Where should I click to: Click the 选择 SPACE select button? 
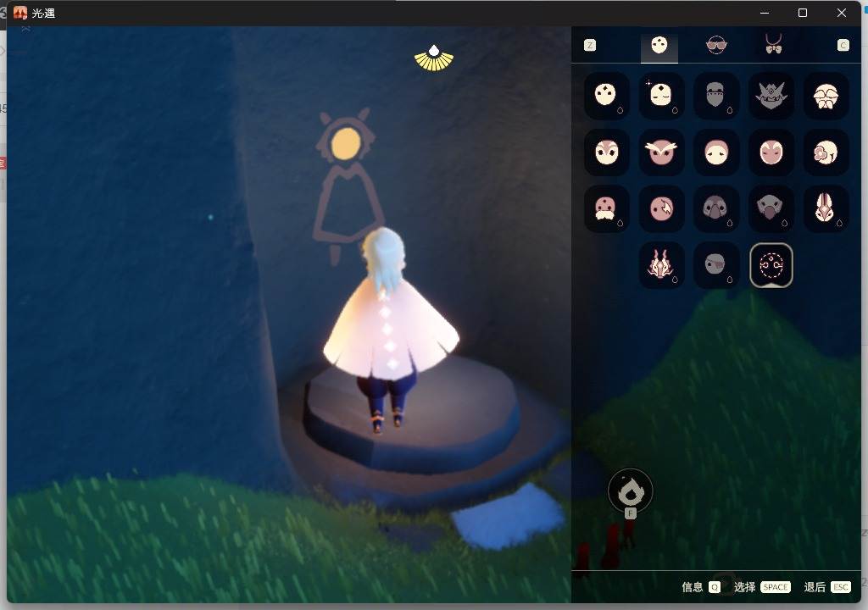tap(762, 587)
